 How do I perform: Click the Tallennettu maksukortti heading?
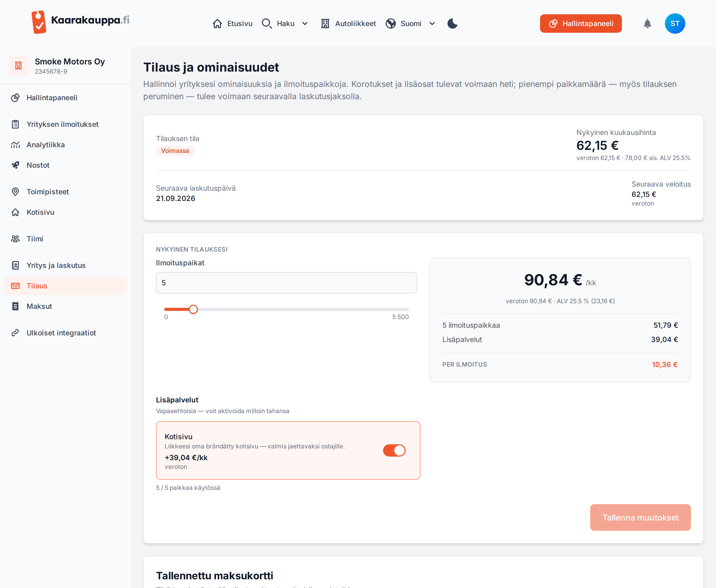(x=214, y=576)
